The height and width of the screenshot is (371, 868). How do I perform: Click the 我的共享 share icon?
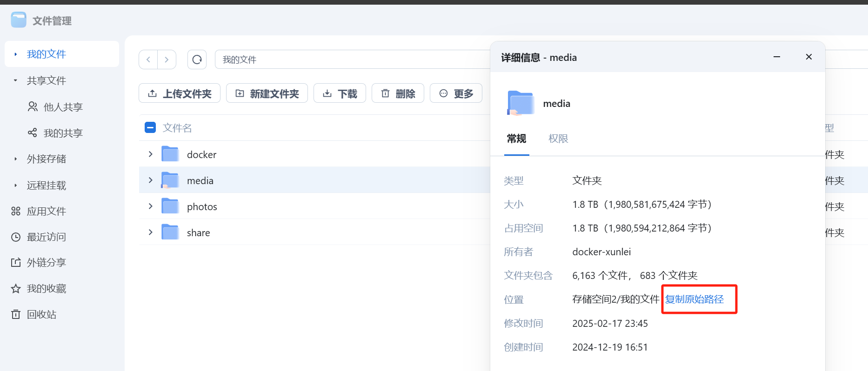(33, 133)
